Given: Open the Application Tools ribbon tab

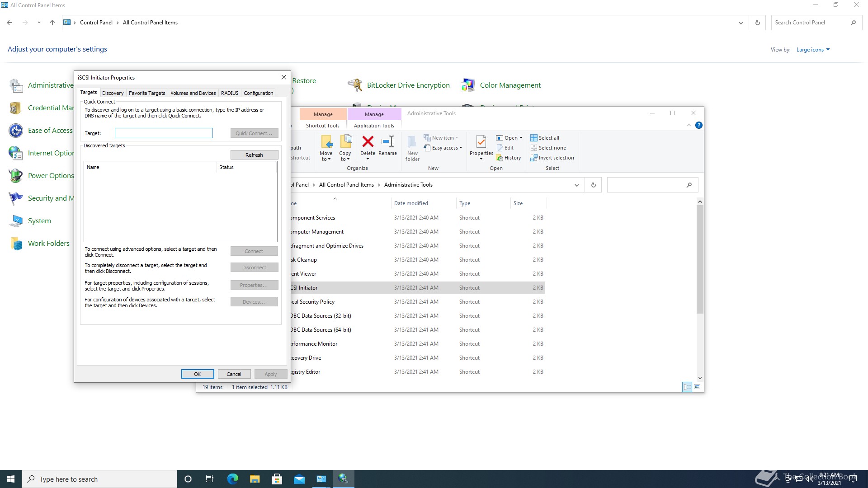Looking at the screenshot, I should 374,126.
